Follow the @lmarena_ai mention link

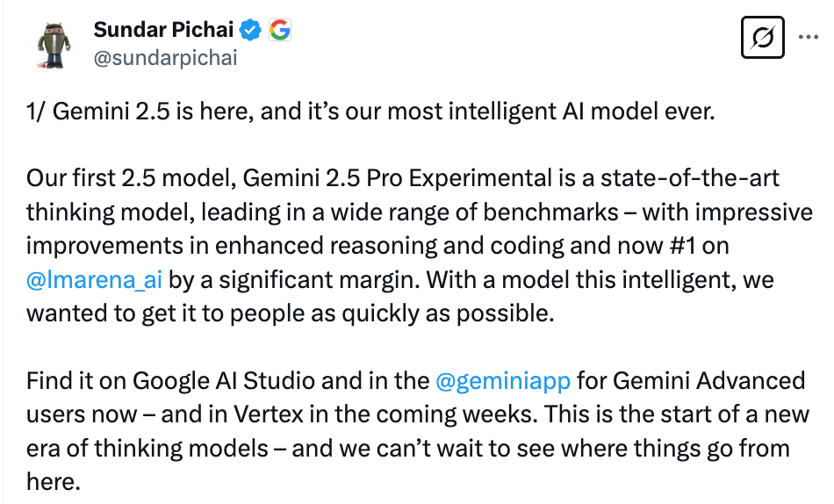94,279
